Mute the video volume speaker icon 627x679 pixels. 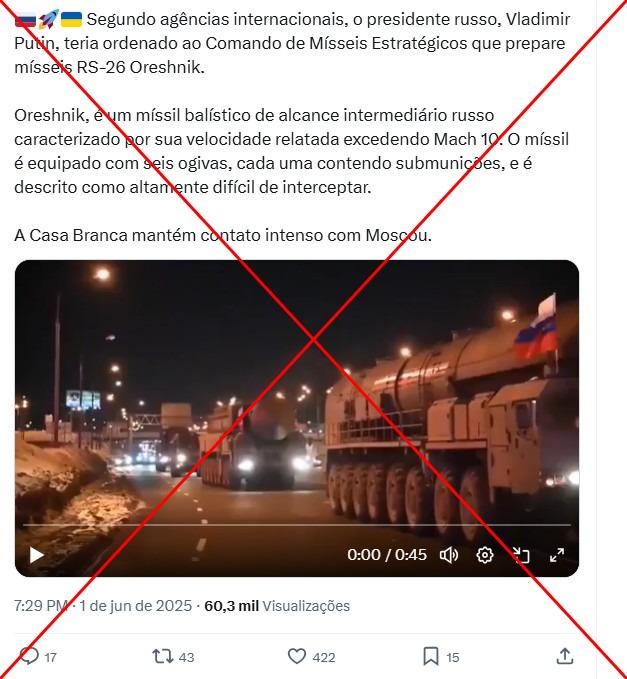[449, 555]
